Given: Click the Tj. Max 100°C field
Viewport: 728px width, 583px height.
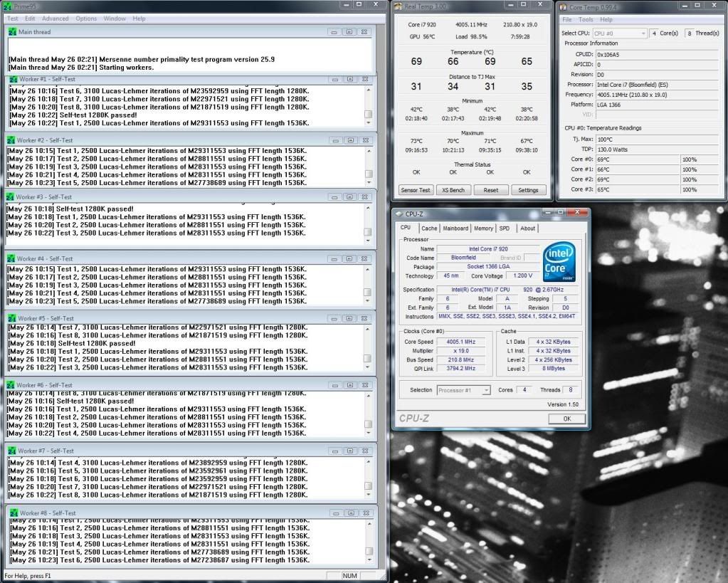Looking at the screenshot, I should [x=658, y=140].
